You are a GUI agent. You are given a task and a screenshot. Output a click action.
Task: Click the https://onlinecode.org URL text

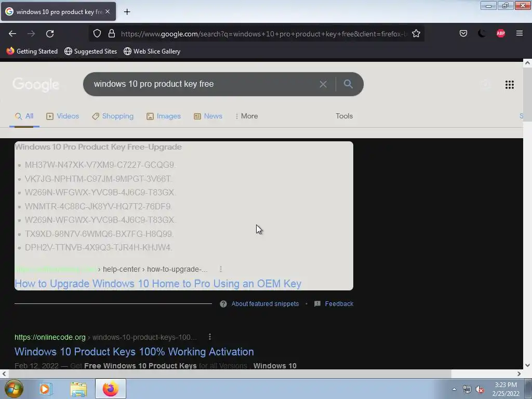pyautogui.click(x=50, y=337)
